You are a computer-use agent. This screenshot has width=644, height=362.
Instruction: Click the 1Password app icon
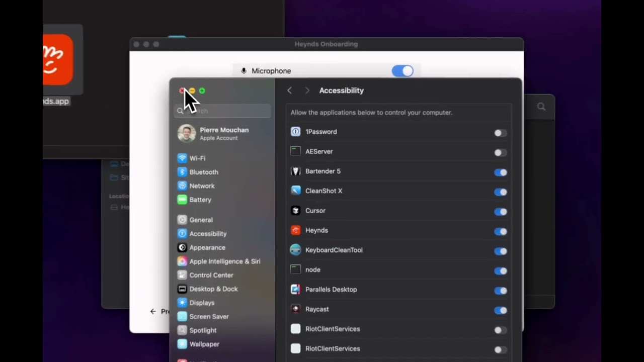pos(295,132)
